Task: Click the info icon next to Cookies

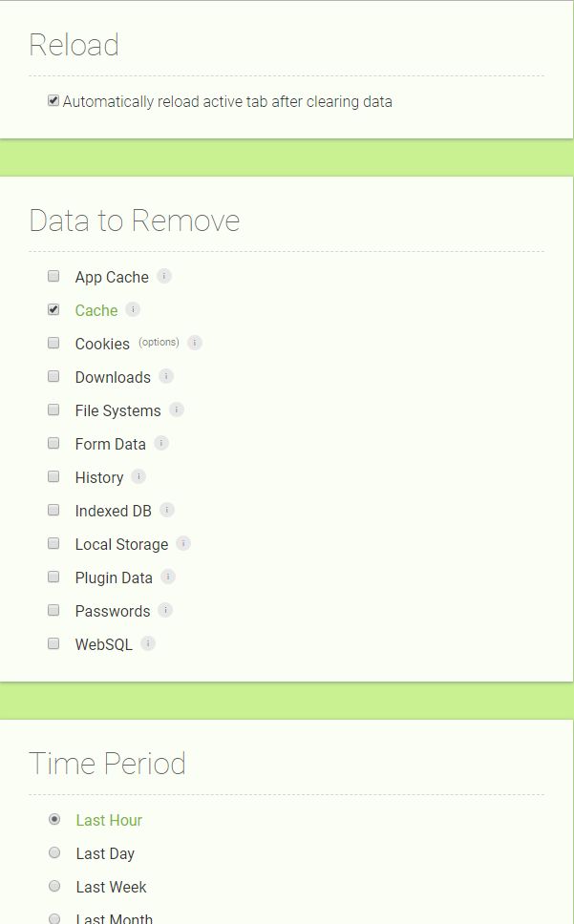Action: point(195,343)
